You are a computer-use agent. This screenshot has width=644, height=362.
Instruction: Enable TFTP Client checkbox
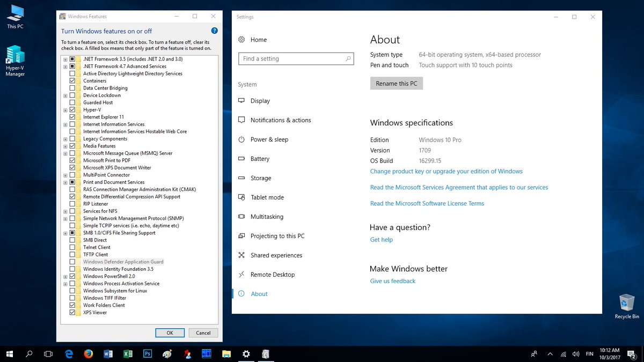pos(72,255)
